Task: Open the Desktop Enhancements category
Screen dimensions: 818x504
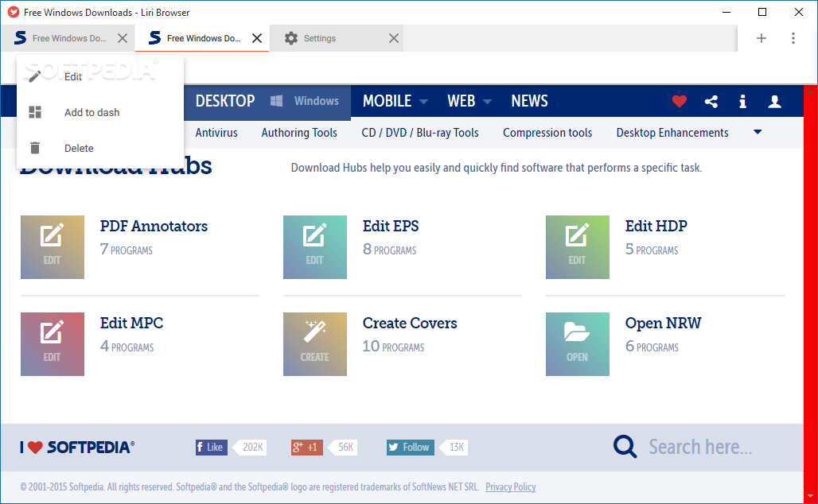Action: 672,133
